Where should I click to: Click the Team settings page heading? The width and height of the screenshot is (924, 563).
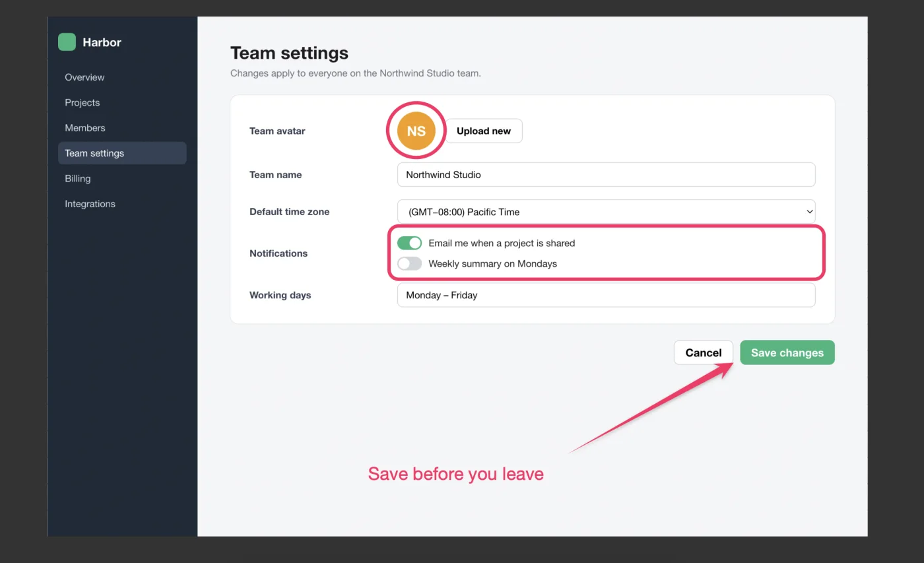[289, 53]
